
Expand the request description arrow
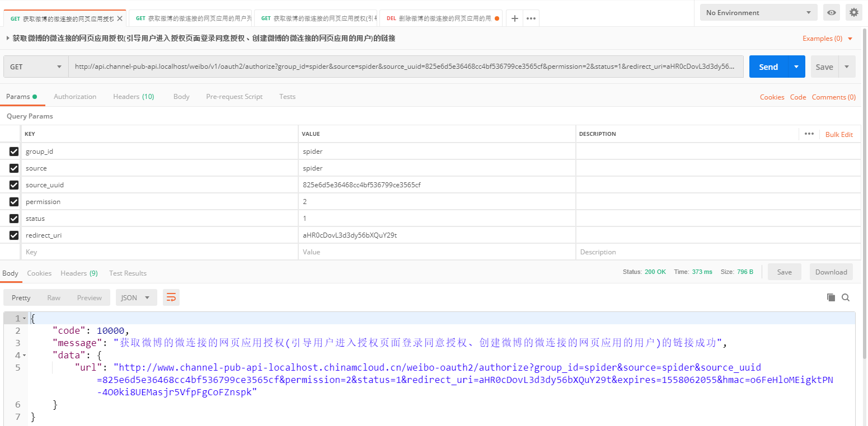click(x=7, y=39)
